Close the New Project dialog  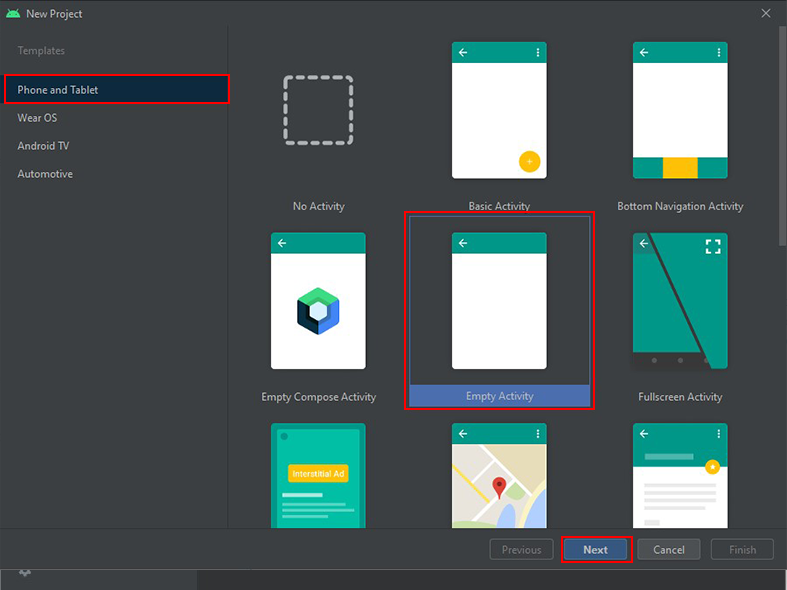[765, 14]
